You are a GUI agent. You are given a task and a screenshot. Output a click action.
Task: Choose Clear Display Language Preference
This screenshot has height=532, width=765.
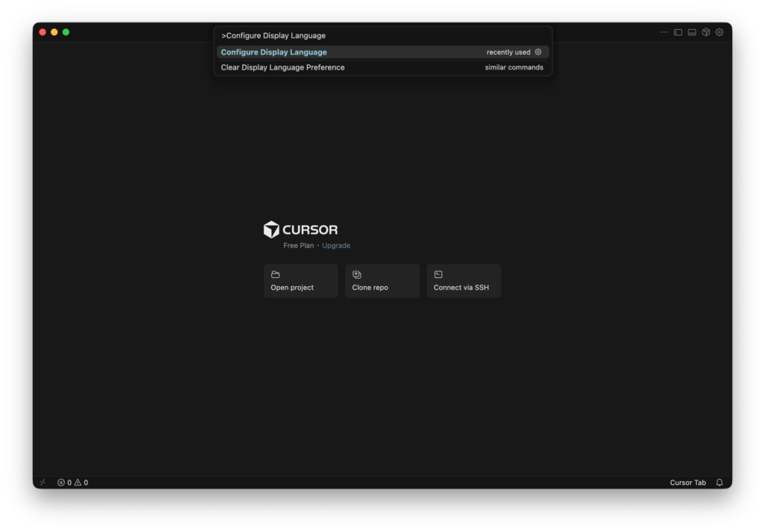(282, 67)
